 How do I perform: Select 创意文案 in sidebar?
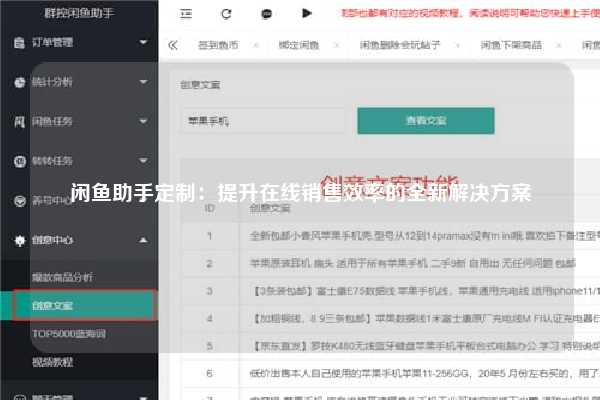click(x=78, y=305)
